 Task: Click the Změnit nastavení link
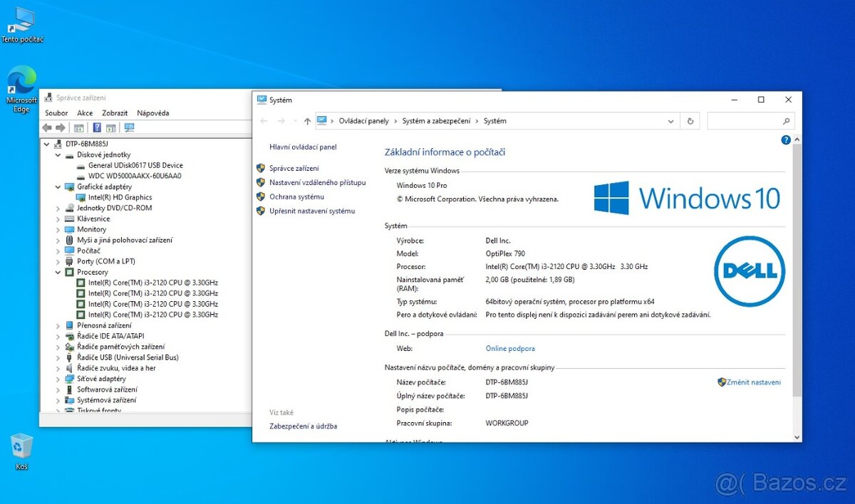point(753,382)
